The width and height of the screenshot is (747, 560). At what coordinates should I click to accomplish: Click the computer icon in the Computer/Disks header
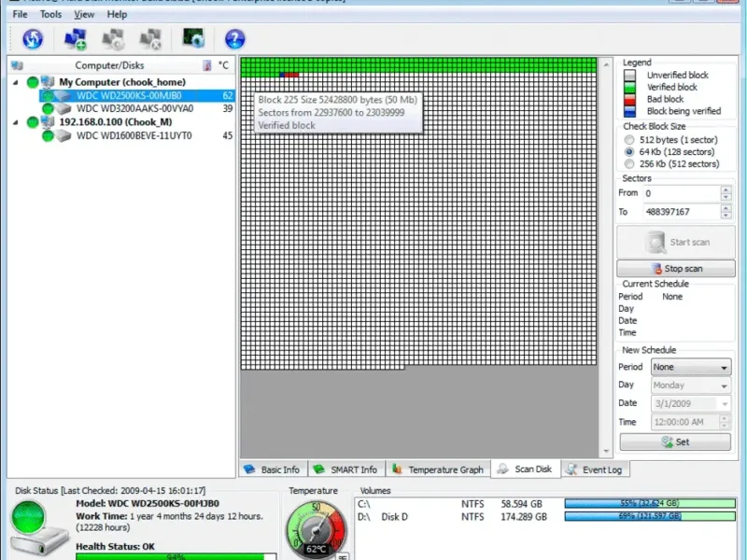pos(17,65)
